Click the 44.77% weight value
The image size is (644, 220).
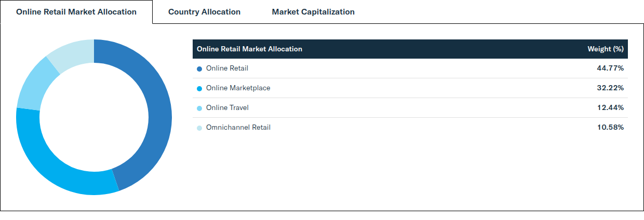click(610, 68)
